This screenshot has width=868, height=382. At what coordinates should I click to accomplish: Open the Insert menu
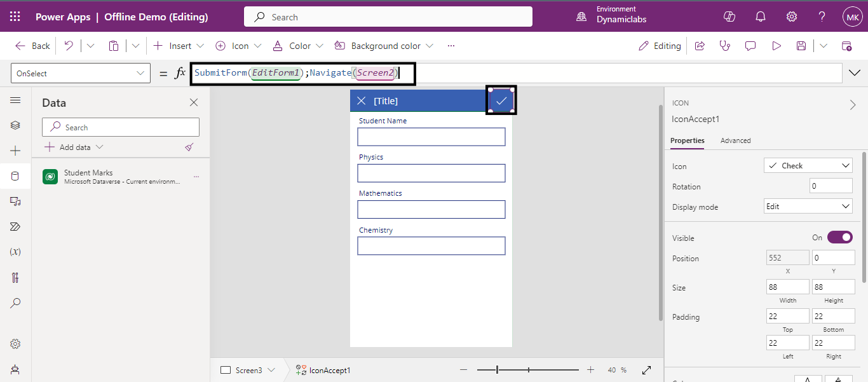(x=179, y=46)
